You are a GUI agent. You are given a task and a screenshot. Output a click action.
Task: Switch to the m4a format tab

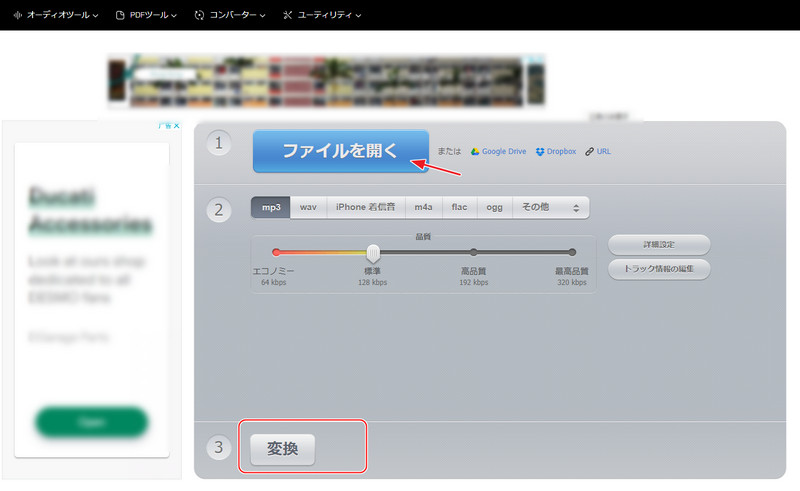(425, 207)
